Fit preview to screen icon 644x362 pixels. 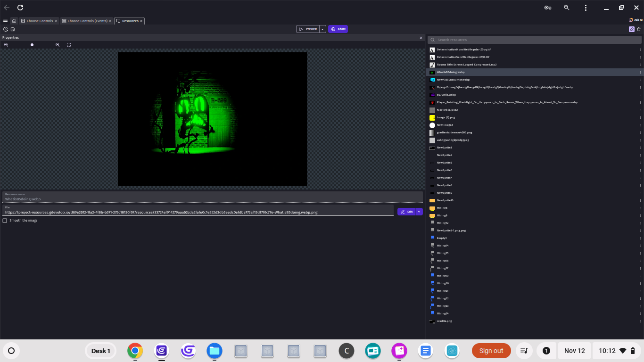pyautogui.click(x=69, y=45)
